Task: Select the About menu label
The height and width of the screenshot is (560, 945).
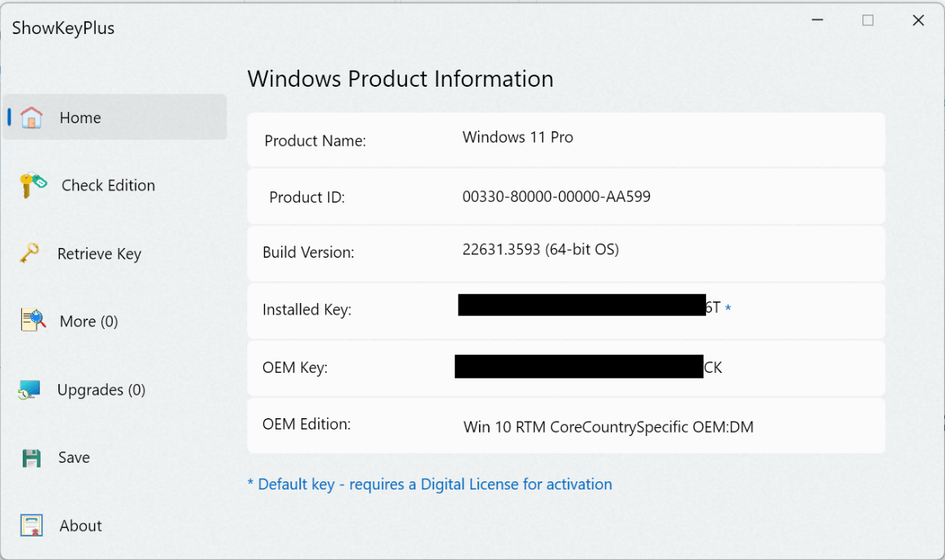Action: coord(81,526)
